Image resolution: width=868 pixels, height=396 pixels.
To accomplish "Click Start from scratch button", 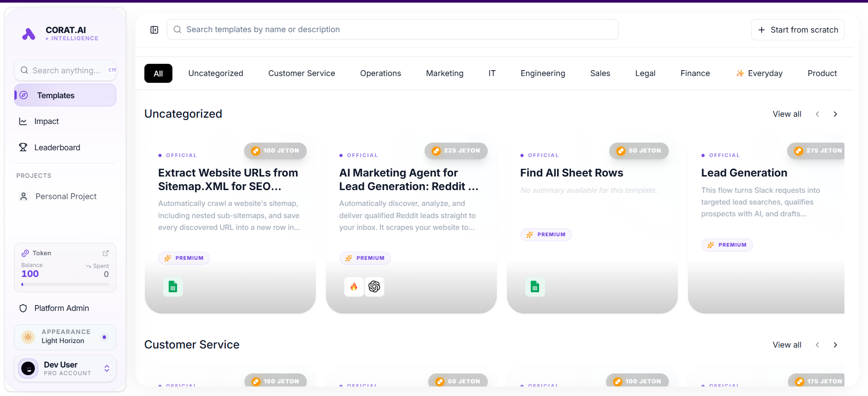I will [798, 30].
